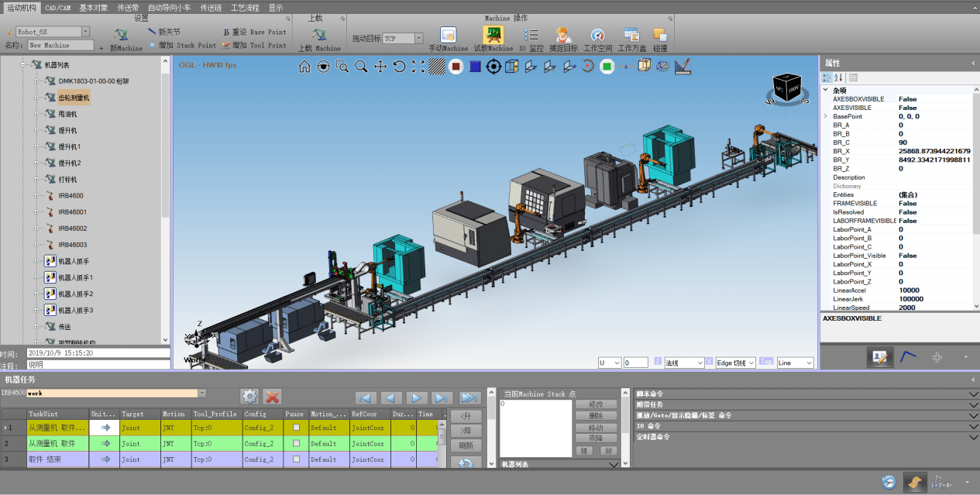Open the Robot_6X machine type dropdown
Viewport: 980px width, 495px height.
(85, 32)
